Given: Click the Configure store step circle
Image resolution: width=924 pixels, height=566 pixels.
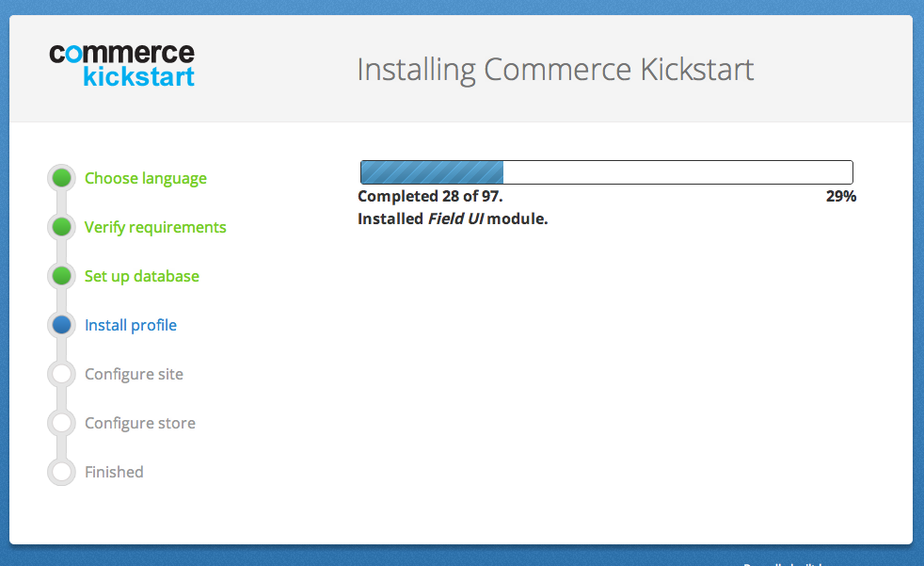Looking at the screenshot, I should 61,422.
